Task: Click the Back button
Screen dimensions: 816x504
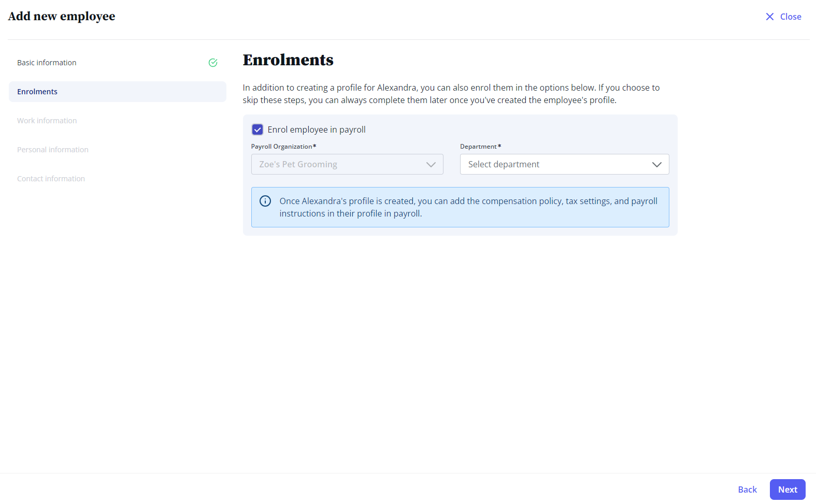Action: [747, 489]
